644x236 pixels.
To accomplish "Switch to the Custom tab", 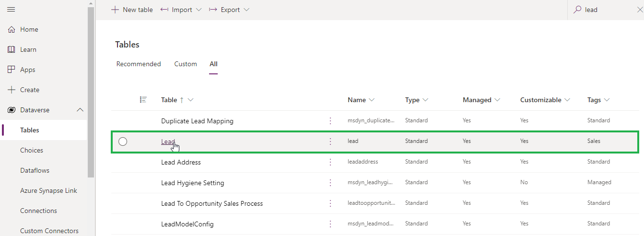I will click(186, 64).
